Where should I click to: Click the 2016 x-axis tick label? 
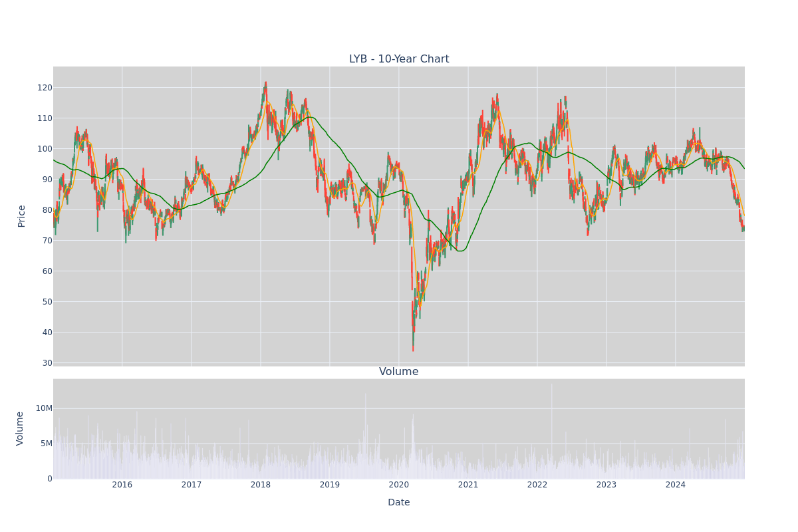point(122,485)
